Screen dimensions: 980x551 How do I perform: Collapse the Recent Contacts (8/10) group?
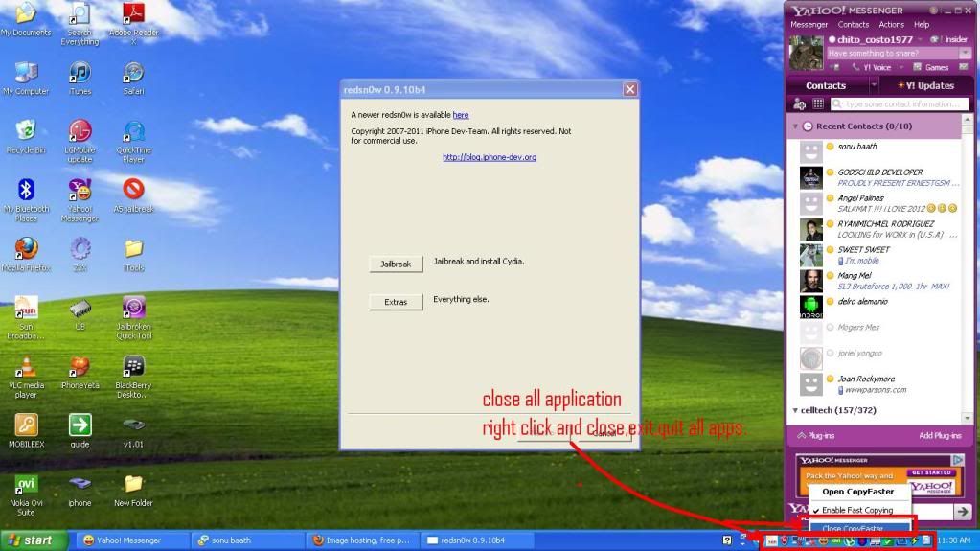(x=795, y=126)
